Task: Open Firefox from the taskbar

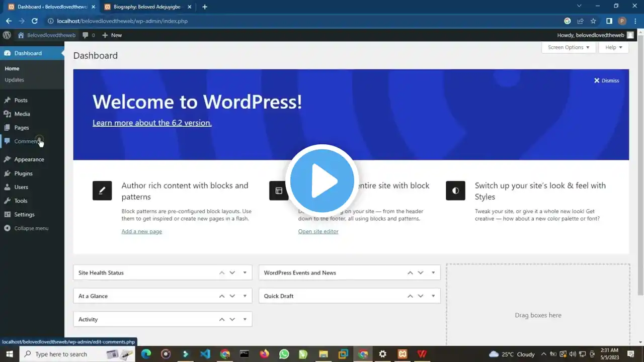Action: 265,354
